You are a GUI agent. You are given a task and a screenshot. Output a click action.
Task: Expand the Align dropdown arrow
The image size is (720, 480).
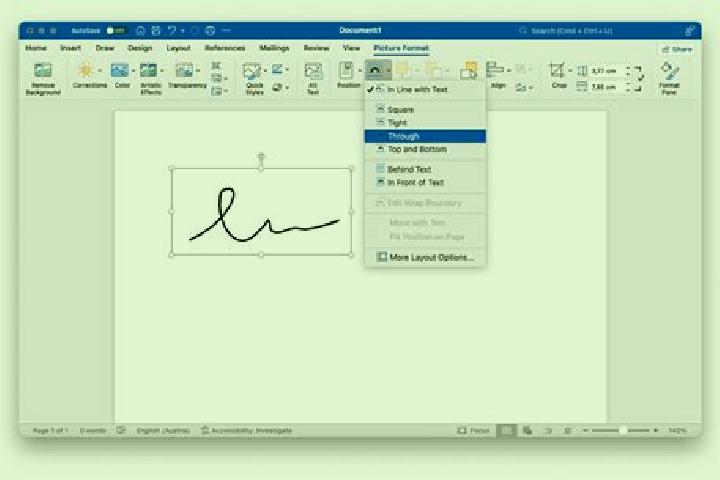point(509,71)
